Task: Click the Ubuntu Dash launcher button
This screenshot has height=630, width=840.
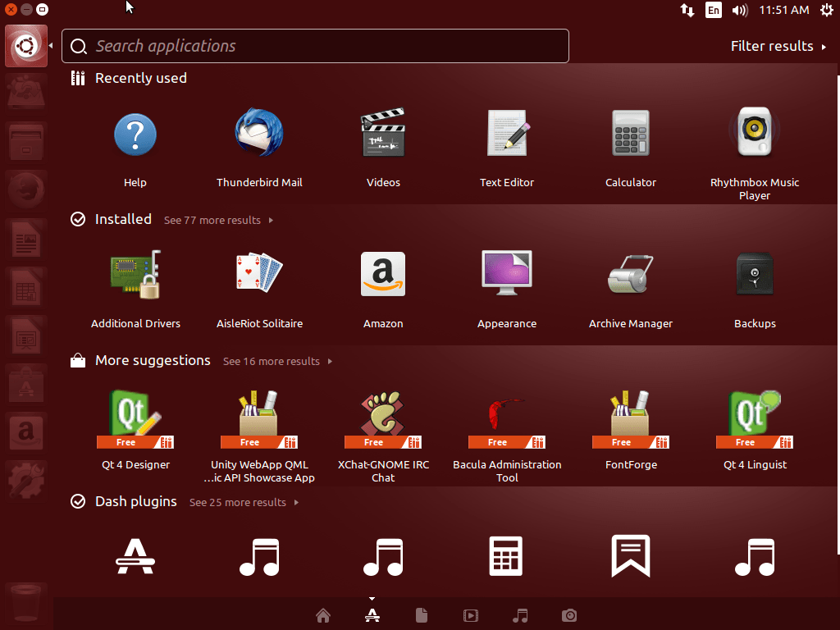Action: coord(25,46)
